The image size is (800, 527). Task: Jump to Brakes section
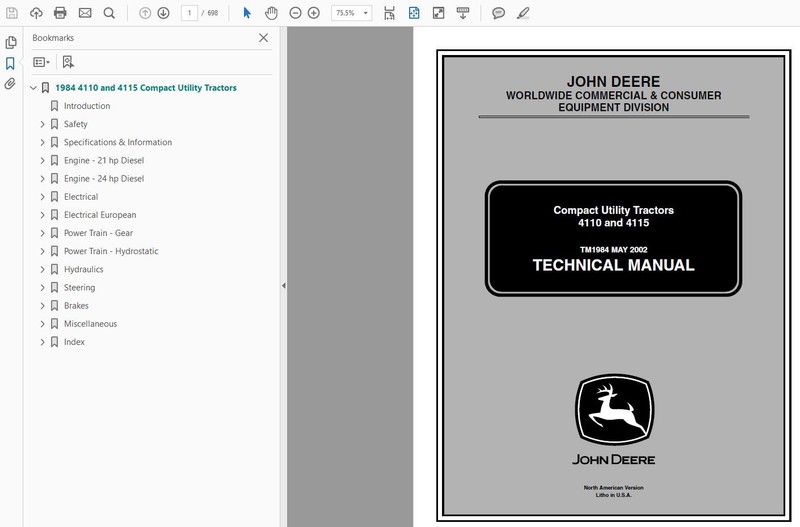tap(77, 306)
